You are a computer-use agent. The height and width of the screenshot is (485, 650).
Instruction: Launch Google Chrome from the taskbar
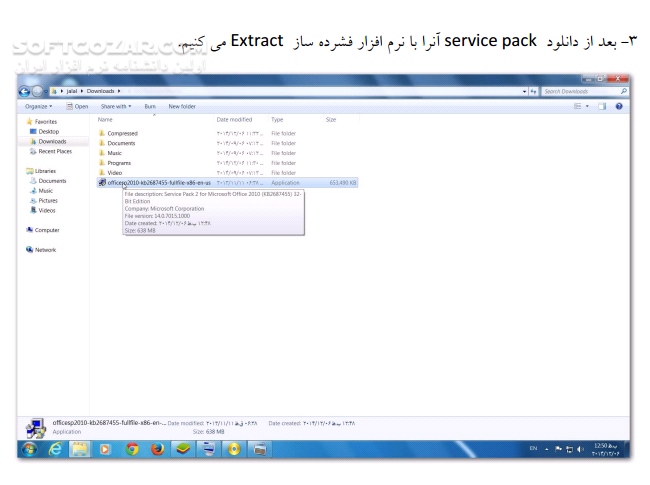132,449
